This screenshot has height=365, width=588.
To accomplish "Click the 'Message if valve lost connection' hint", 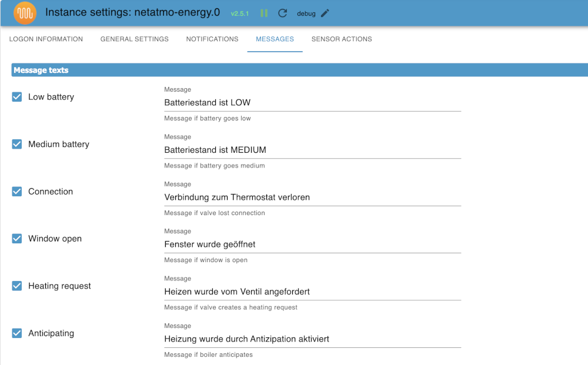I will (x=215, y=213).
